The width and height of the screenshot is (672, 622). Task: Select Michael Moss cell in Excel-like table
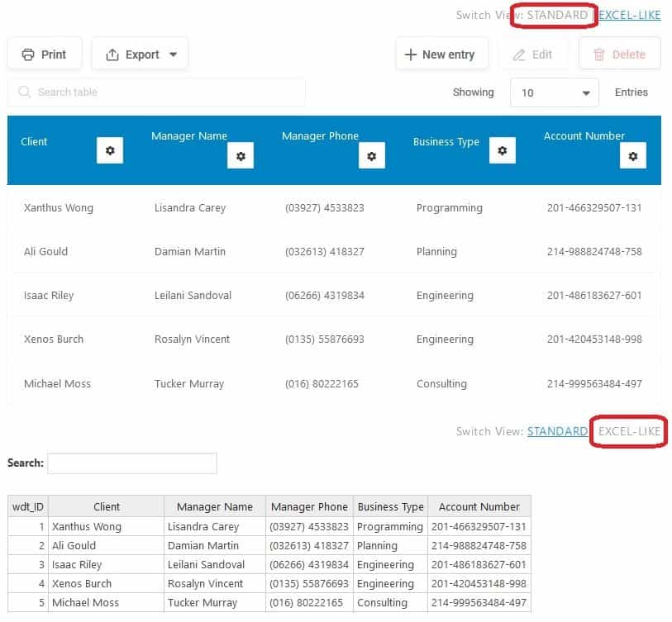click(x=107, y=603)
